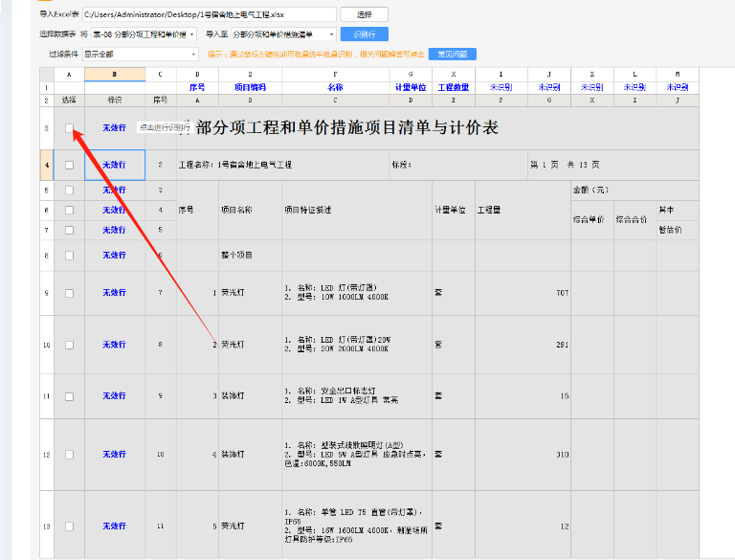The image size is (735, 560).
Task: Click the description cell mentioning 壁装式疏散照明灯
Action: 357,455
